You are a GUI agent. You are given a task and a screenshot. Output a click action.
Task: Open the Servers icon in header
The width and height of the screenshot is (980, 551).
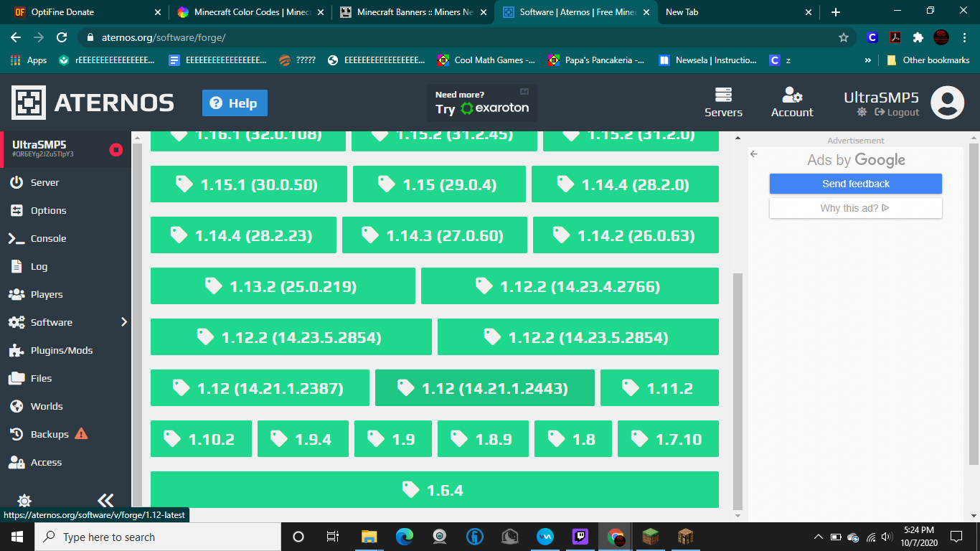coord(723,95)
